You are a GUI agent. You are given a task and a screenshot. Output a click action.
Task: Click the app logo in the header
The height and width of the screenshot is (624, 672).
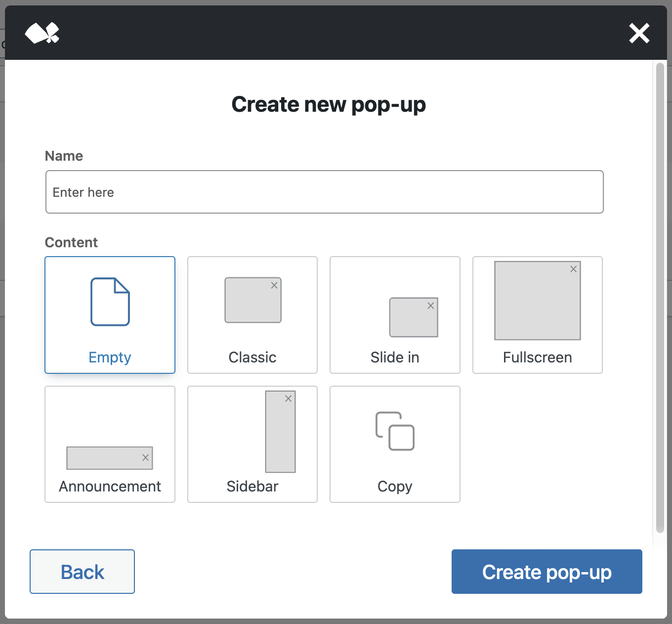pyautogui.click(x=42, y=33)
